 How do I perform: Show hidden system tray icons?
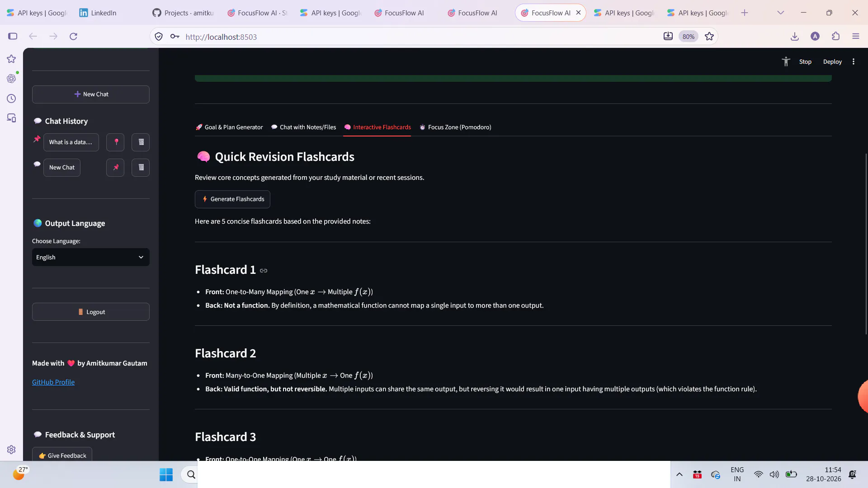[x=679, y=474]
